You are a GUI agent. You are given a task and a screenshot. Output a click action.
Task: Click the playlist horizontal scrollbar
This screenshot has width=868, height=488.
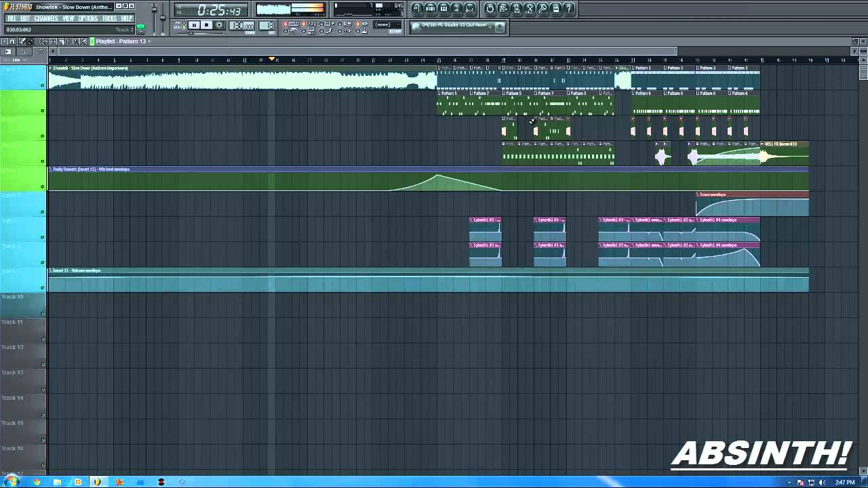coord(366,52)
